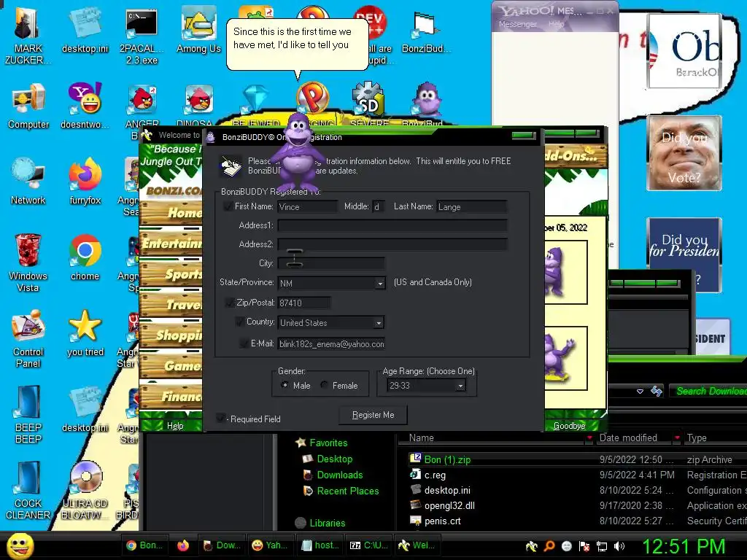Click Home in Bonzi navigation menu
Viewport: 747px width, 560px height.
pos(171,212)
